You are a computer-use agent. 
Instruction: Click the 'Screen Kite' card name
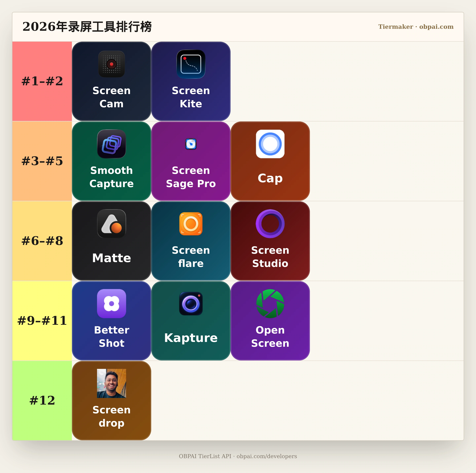pos(191,97)
